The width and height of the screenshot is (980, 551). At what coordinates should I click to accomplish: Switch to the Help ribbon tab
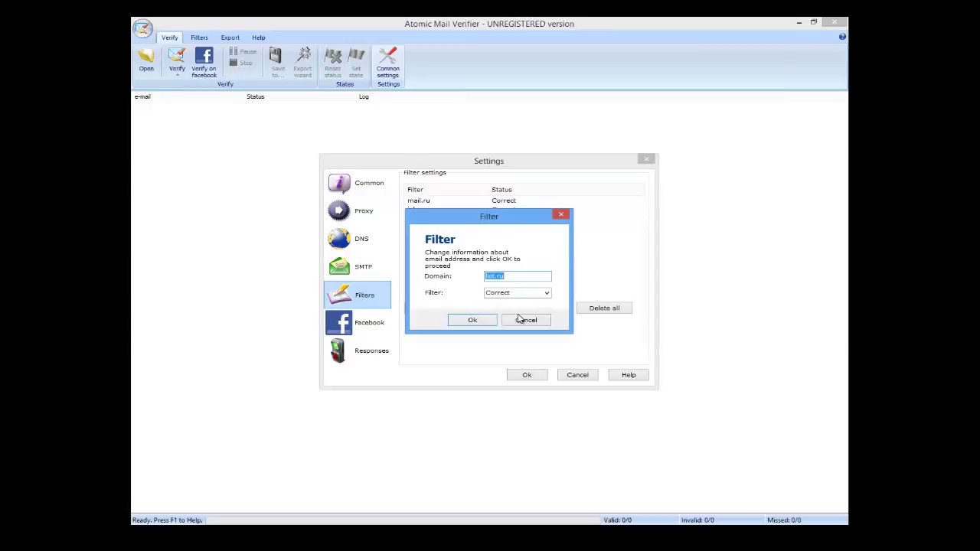259,37
